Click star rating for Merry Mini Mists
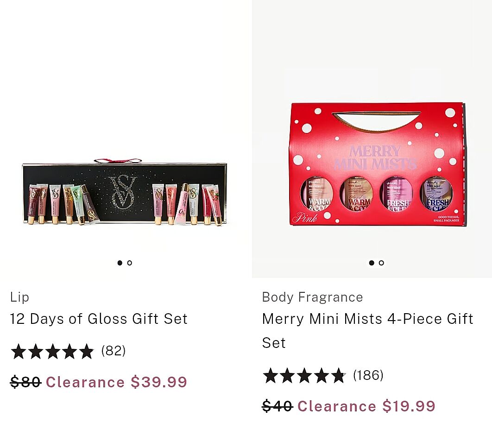 click(304, 375)
